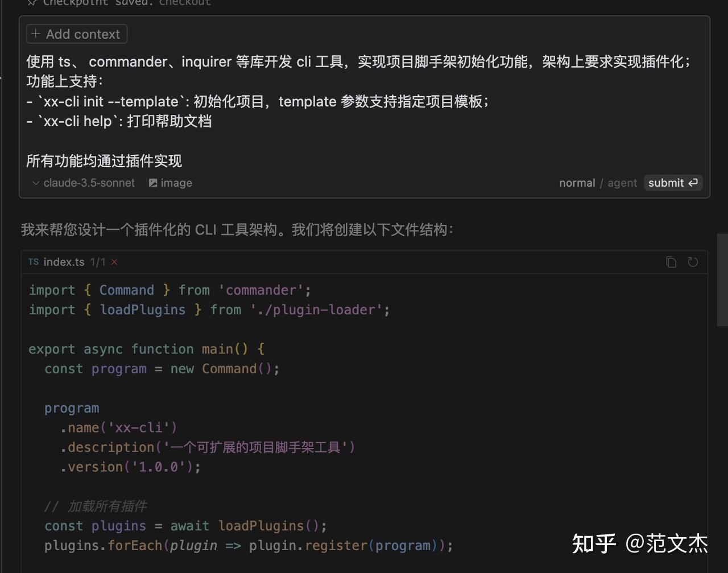The image size is (728, 573).
Task: Open the 1/1 version navigator on index.ts
Action: (x=98, y=262)
